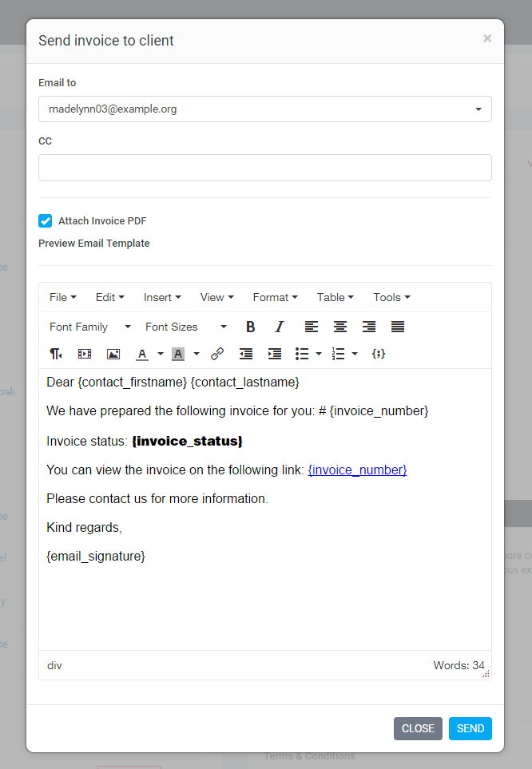This screenshot has height=769, width=532.
Task: Uncheck Attach Invoice PDF checkbox
Action: pos(46,221)
